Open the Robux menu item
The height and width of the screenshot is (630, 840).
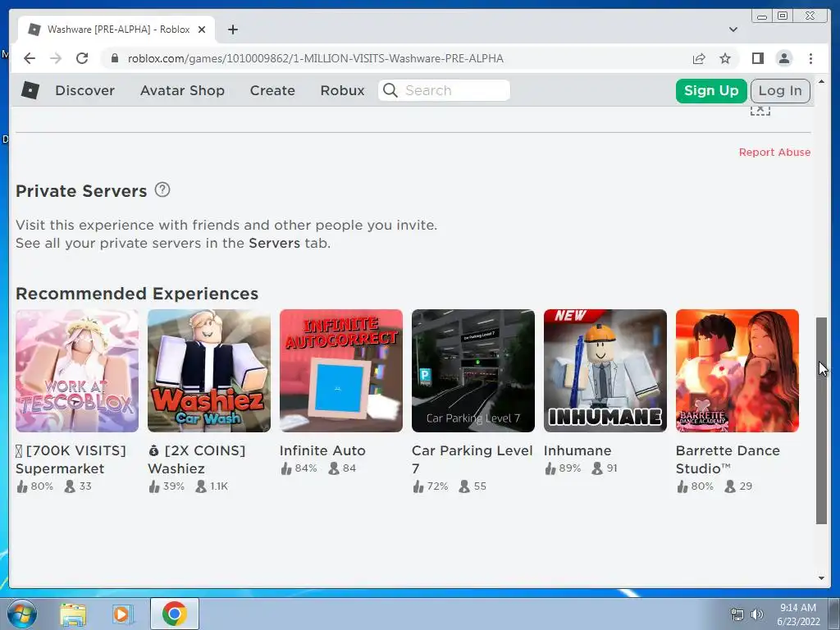click(x=342, y=90)
